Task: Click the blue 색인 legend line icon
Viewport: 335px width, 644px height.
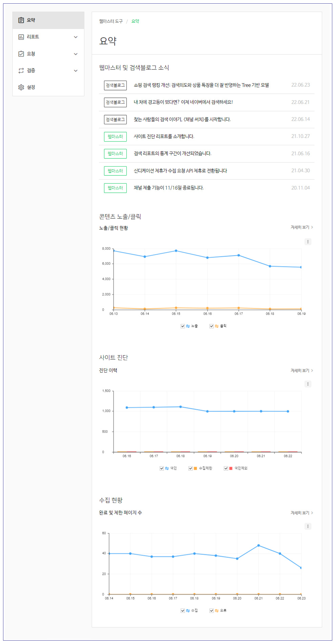Action: click(x=167, y=468)
